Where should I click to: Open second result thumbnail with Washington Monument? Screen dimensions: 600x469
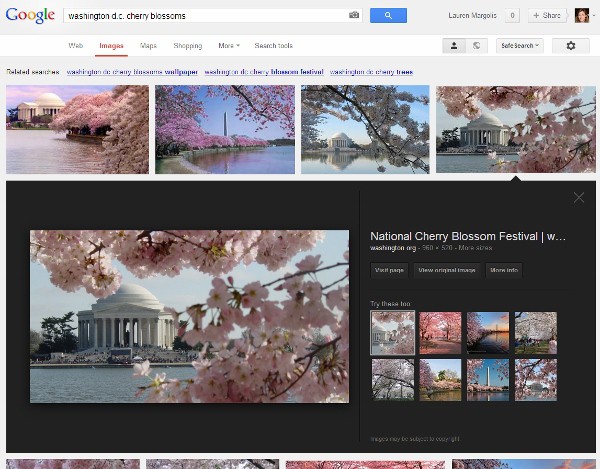[225, 129]
